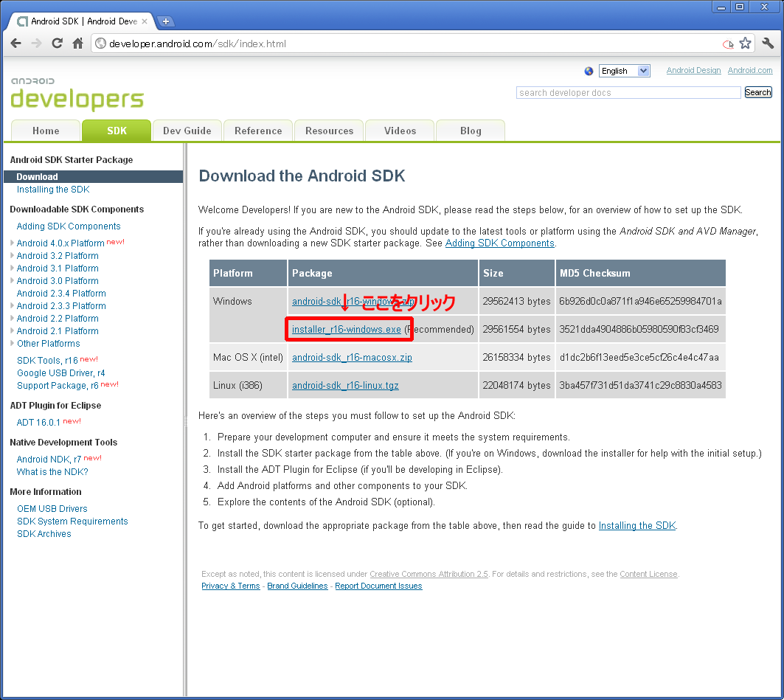Image resolution: width=784 pixels, height=700 pixels.
Task: Click the Windows installer MD5 checksum cell
Action: [640, 329]
